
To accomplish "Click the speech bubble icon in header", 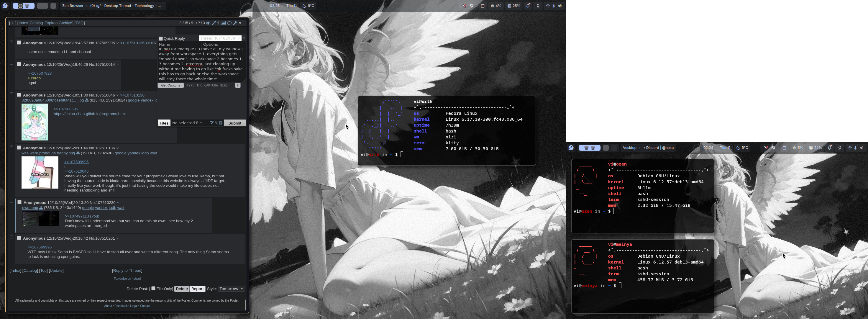I will (229, 23).
